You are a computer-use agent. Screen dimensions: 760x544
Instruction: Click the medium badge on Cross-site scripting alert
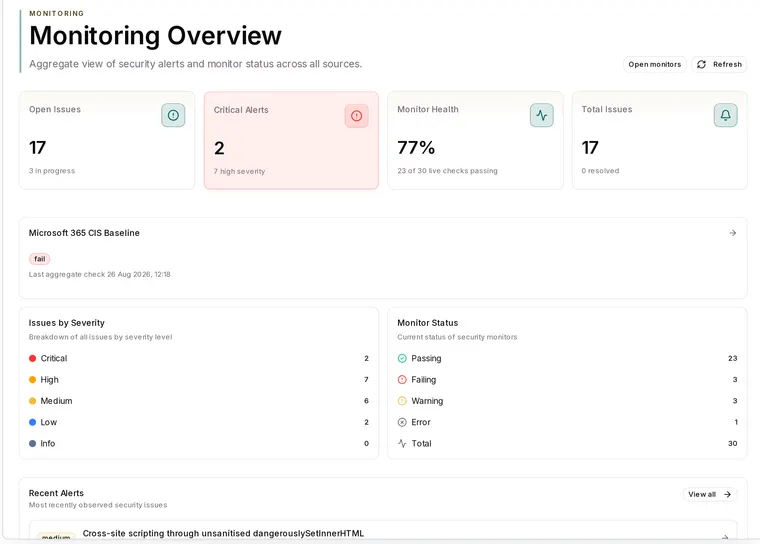point(56,537)
